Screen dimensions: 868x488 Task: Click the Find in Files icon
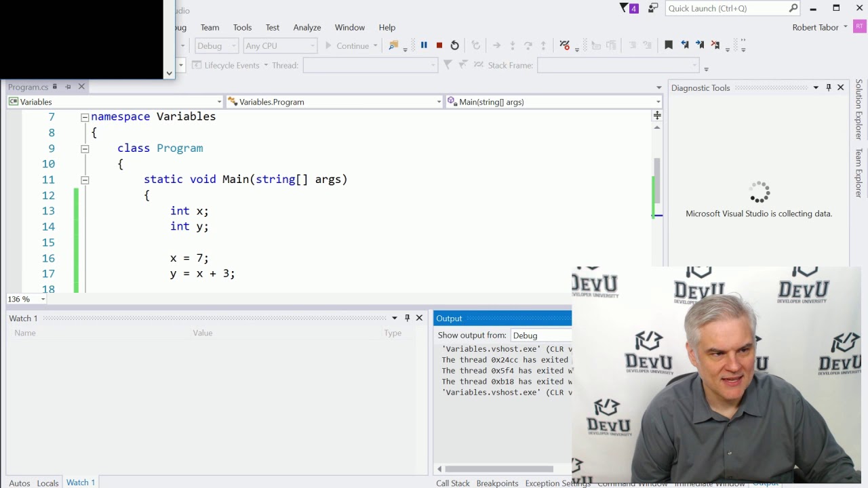(x=393, y=45)
